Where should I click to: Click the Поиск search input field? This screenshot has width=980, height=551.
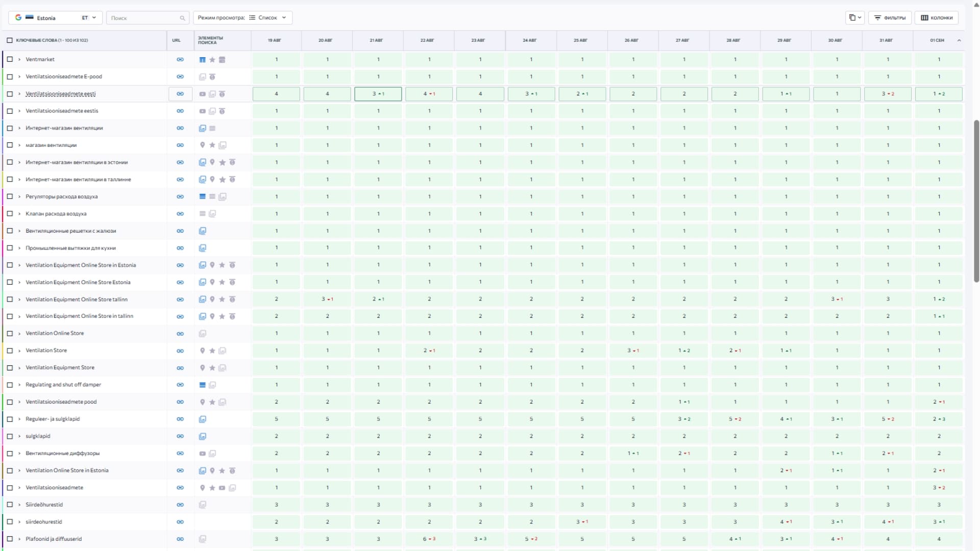(x=143, y=18)
